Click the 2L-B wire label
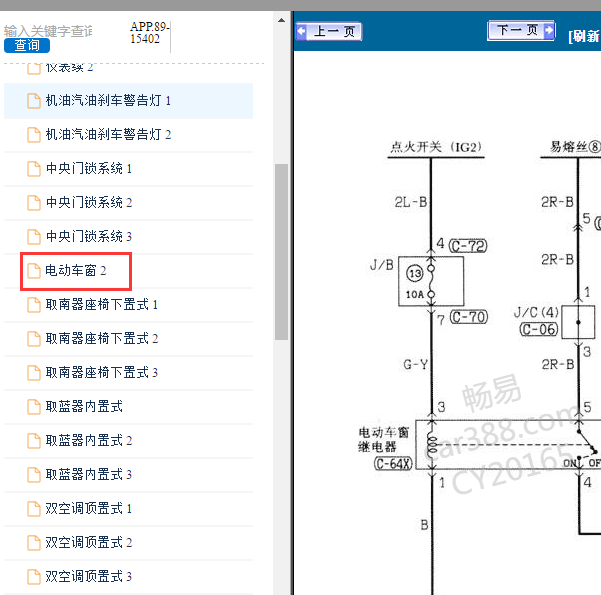This screenshot has height=595, width=601. tap(411, 202)
